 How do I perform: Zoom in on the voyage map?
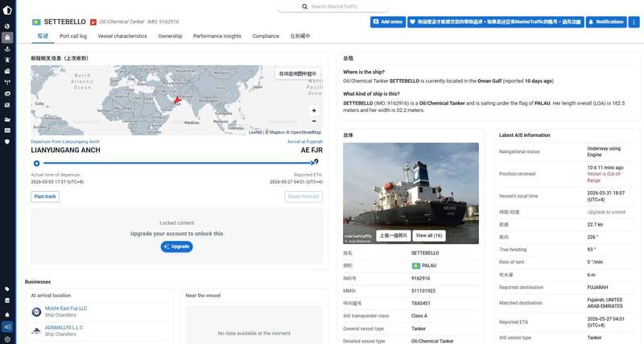click(314, 110)
